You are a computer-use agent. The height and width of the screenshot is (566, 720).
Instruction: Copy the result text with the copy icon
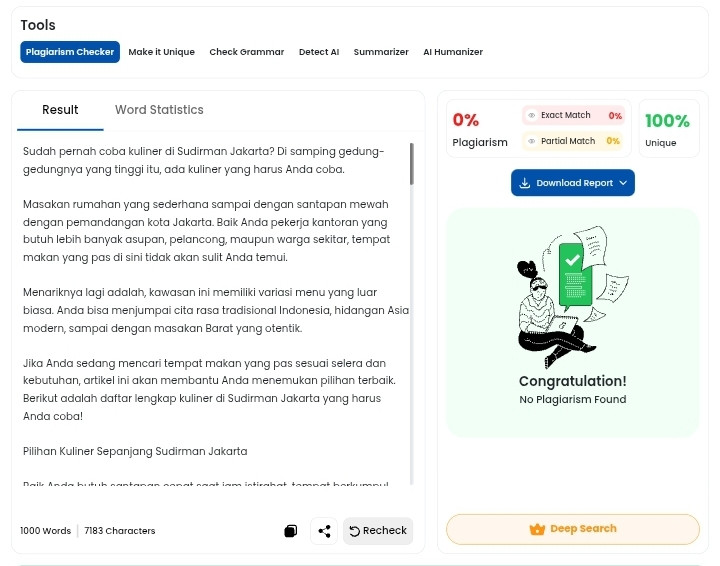pyautogui.click(x=291, y=531)
